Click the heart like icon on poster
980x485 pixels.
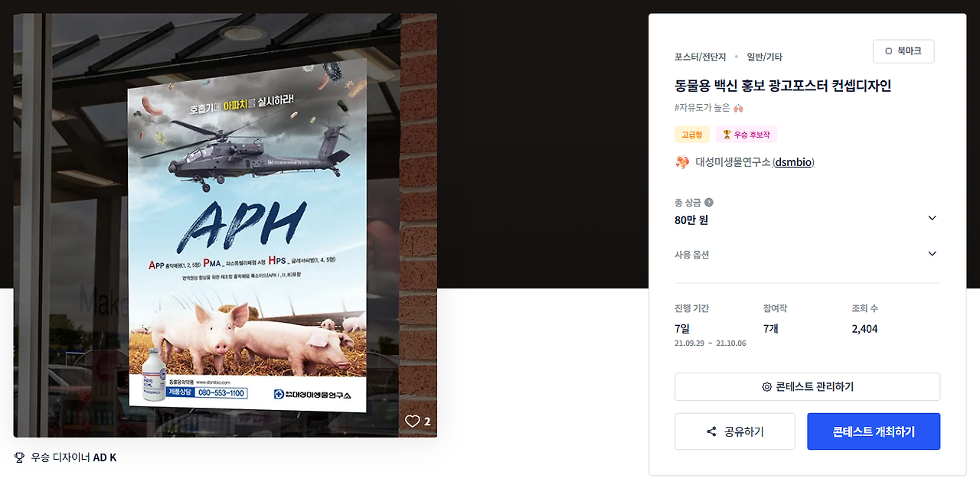point(413,422)
